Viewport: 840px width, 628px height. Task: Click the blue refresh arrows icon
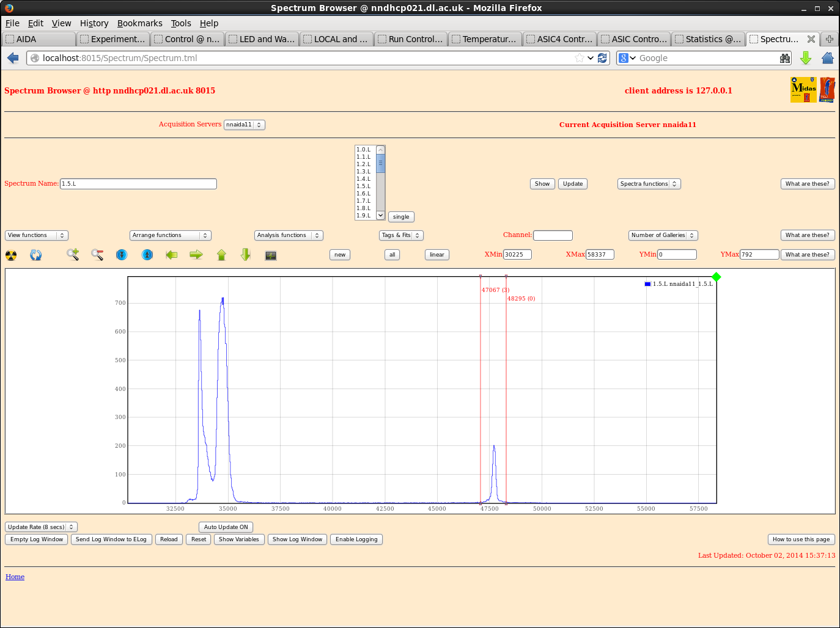point(36,255)
